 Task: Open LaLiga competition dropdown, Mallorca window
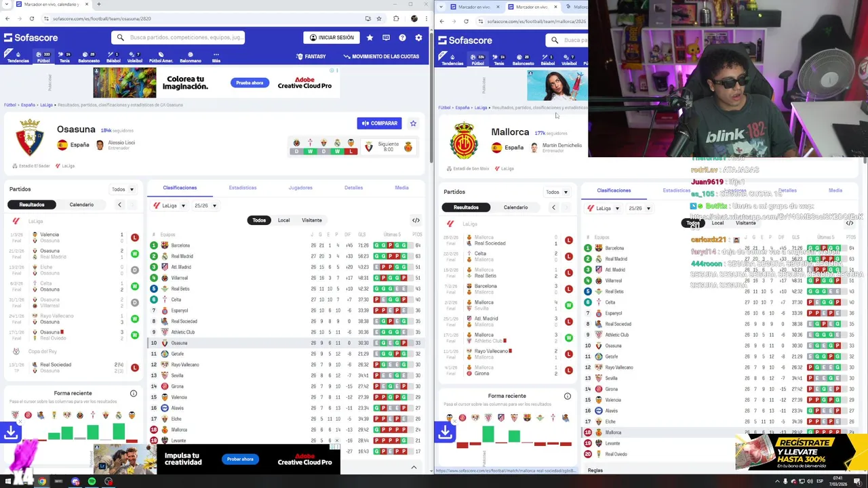tap(603, 208)
